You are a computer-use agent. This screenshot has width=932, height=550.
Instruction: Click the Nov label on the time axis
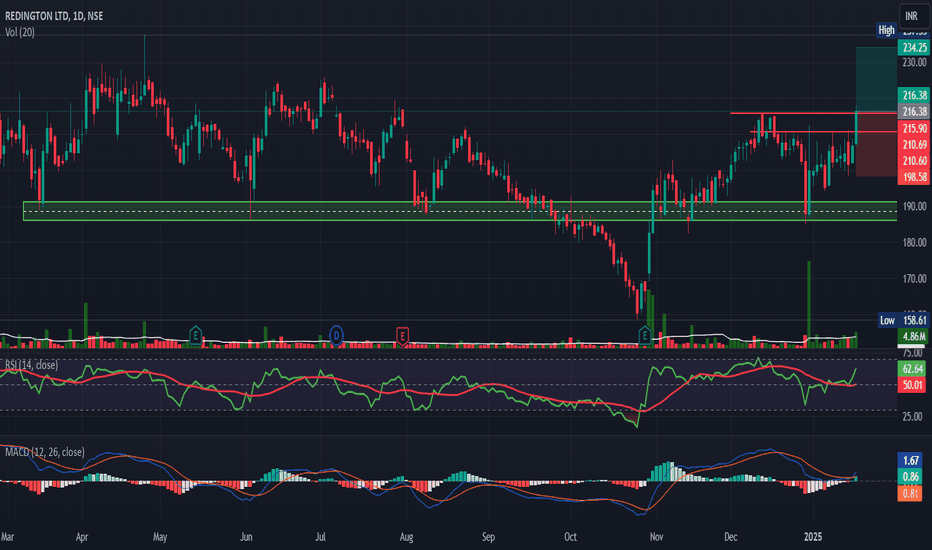656,537
